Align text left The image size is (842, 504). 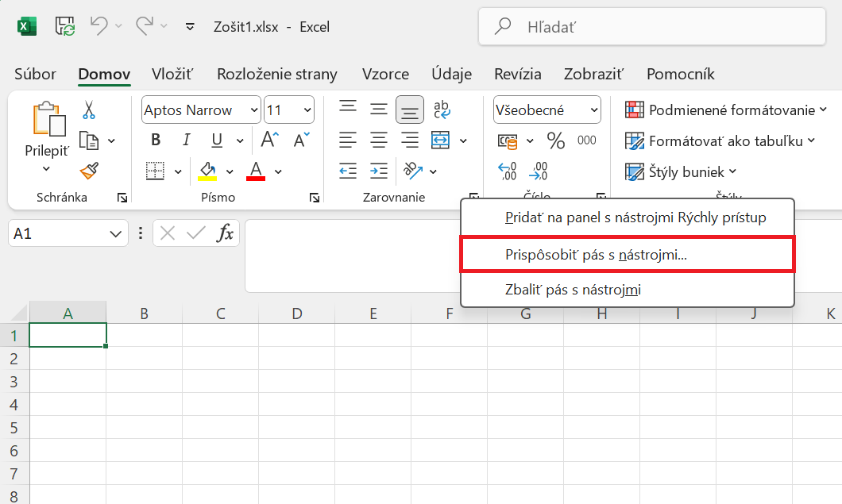click(347, 140)
